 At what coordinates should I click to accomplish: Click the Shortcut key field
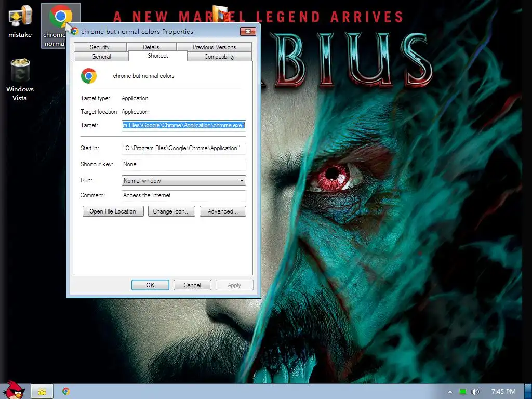point(183,165)
